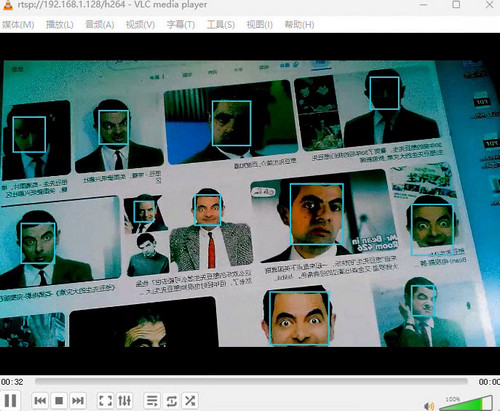Pause the video playback
The height and width of the screenshot is (411, 500).
pos(10,400)
